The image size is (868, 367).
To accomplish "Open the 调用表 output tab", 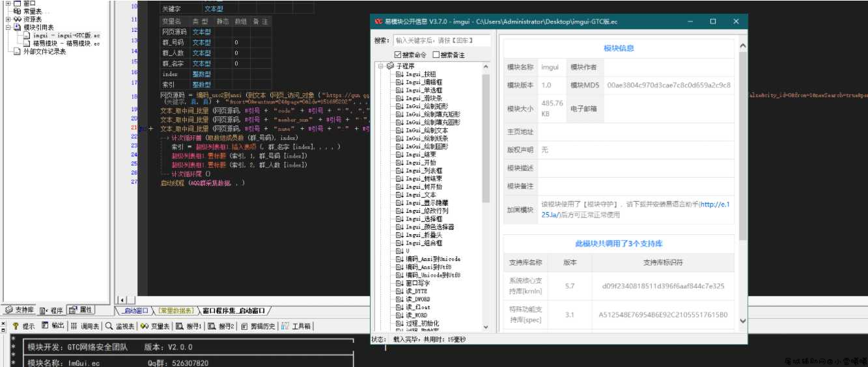I will (x=85, y=326).
